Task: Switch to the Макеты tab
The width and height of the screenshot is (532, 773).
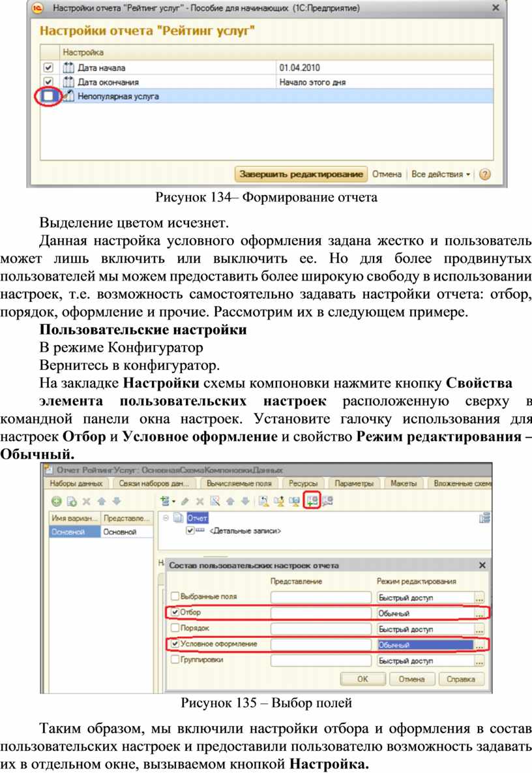Action: pyautogui.click(x=404, y=483)
